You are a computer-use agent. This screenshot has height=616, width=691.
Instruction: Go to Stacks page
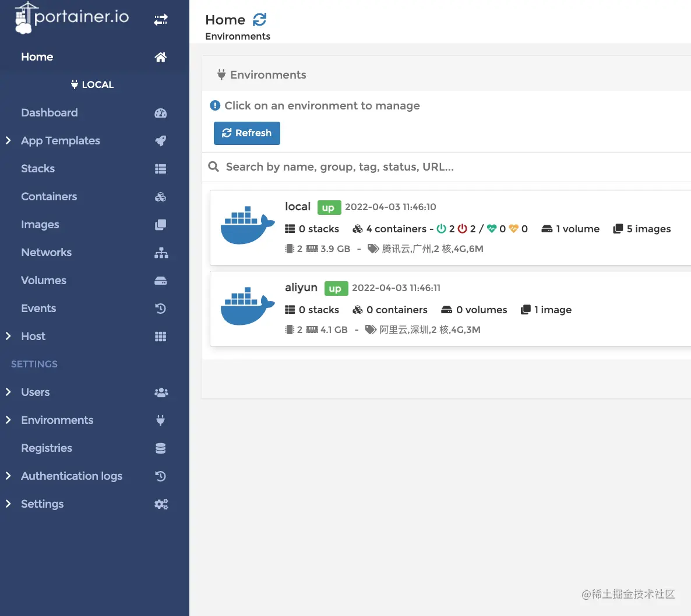tap(38, 169)
